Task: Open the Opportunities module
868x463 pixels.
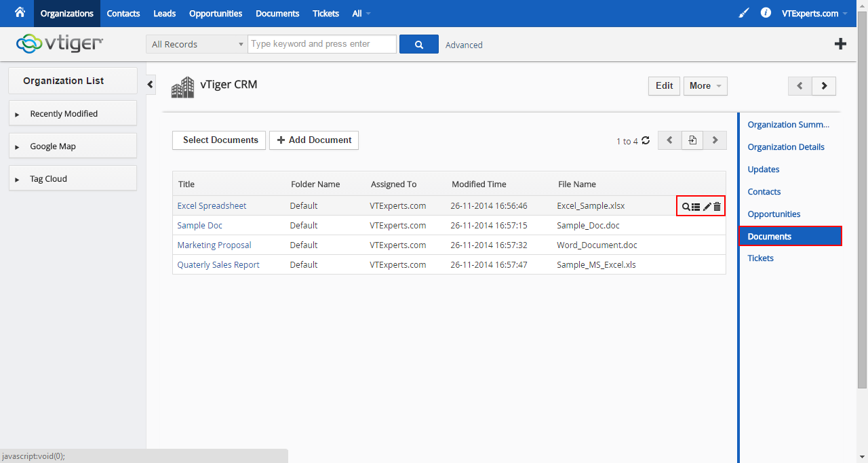Action: pyautogui.click(x=216, y=14)
